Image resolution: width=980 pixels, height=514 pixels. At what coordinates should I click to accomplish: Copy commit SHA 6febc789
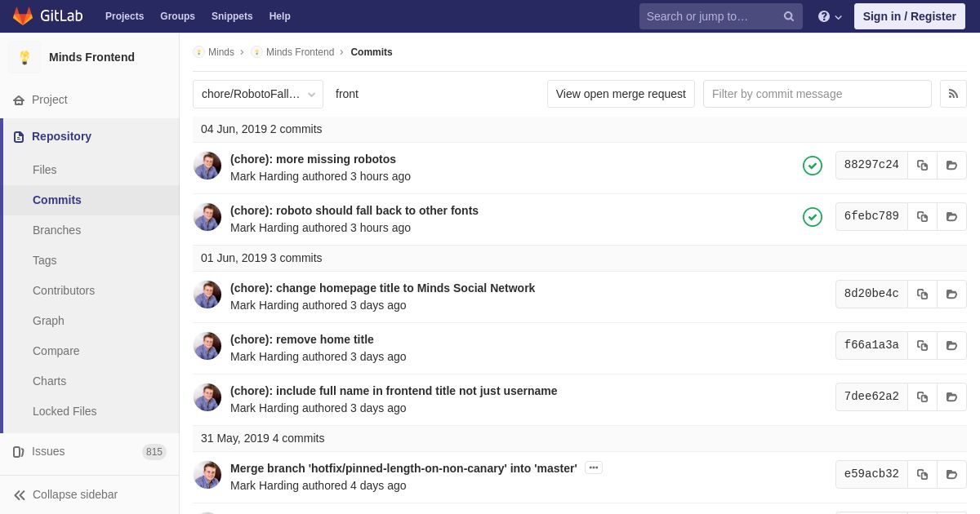pos(922,216)
